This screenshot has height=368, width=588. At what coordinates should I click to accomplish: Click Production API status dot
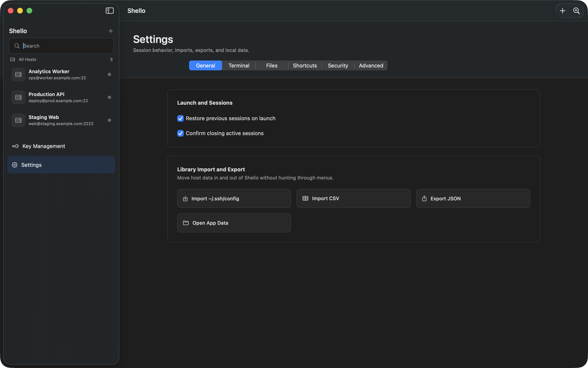[109, 97]
